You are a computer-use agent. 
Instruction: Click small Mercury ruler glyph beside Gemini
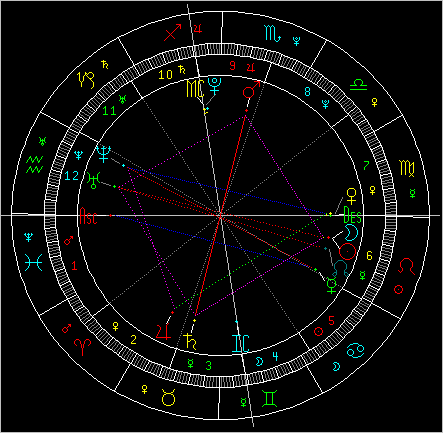(x=244, y=402)
